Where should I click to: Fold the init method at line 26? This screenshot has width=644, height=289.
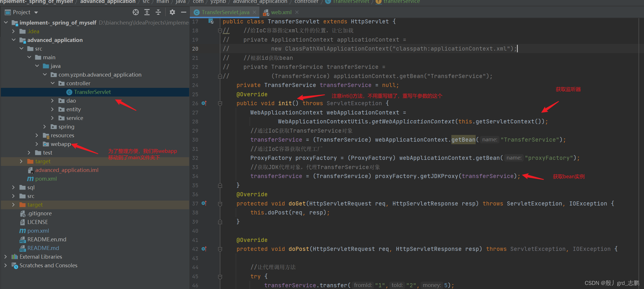click(x=220, y=103)
